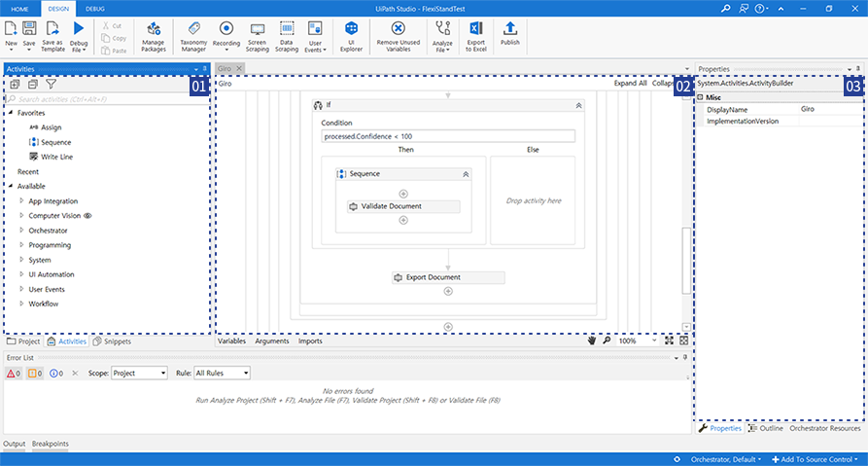Open the Arguments panel
Image resolution: width=868 pixels, height=466 pixels.
click(x=272, y=341)
